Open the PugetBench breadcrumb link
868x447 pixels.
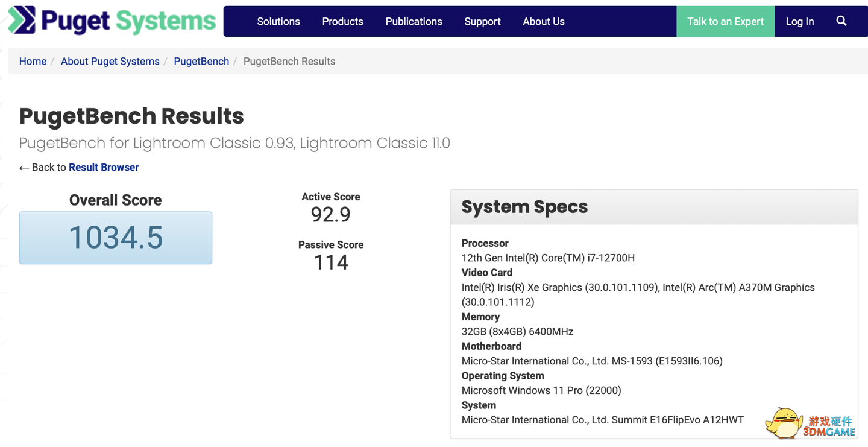(201, 62)
